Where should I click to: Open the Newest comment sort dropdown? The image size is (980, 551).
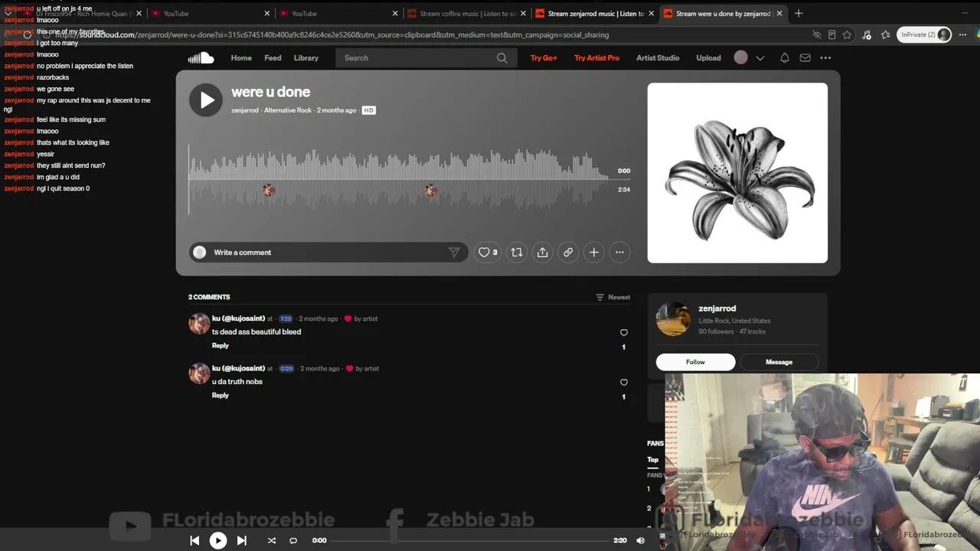[613, 297]
